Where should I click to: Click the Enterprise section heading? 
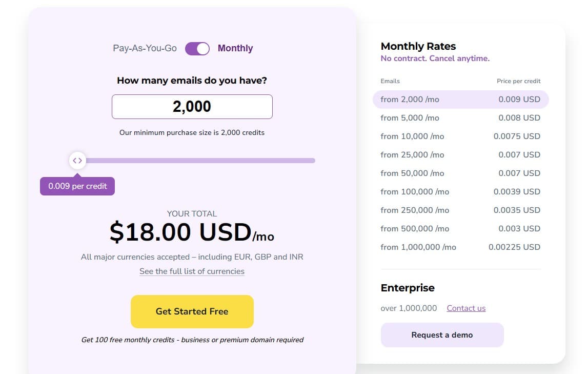[x=408, y=288]
